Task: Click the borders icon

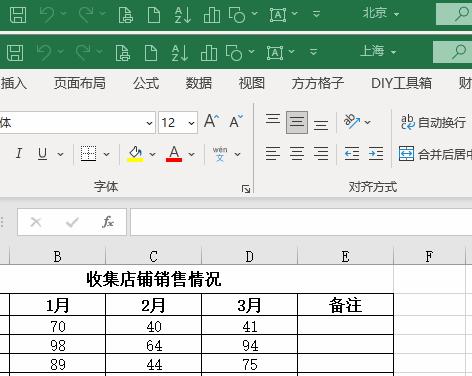Action: pos(88,154)
